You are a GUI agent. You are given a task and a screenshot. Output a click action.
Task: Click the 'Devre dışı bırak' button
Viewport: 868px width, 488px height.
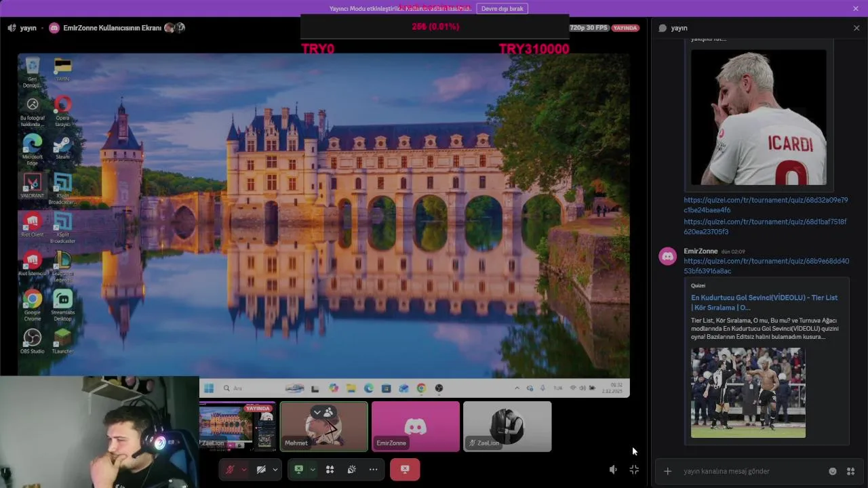coord(502,8)
